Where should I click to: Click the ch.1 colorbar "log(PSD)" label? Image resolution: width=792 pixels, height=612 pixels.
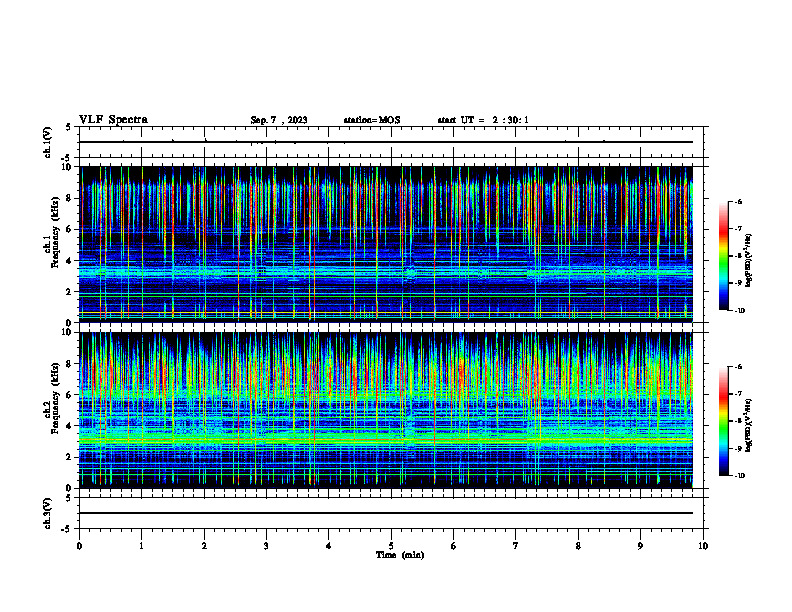pyautogui.click(x=749, y=260)
